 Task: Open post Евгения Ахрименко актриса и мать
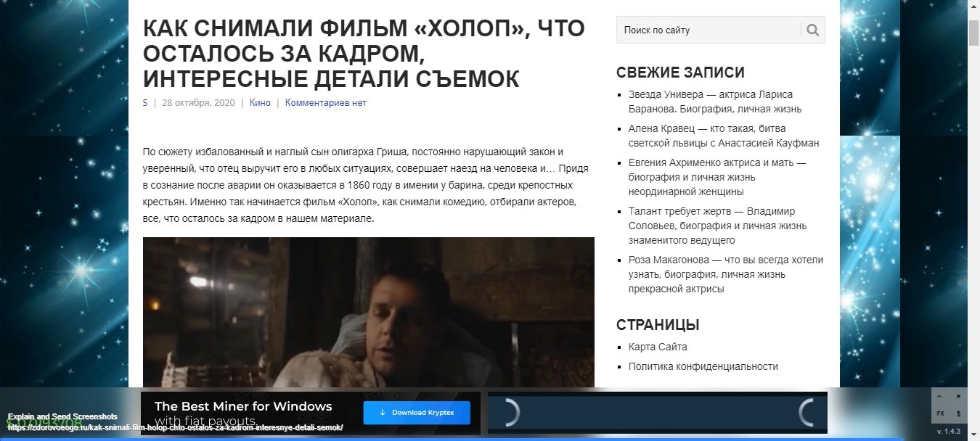pyautogui.click(x=717, y=177)
